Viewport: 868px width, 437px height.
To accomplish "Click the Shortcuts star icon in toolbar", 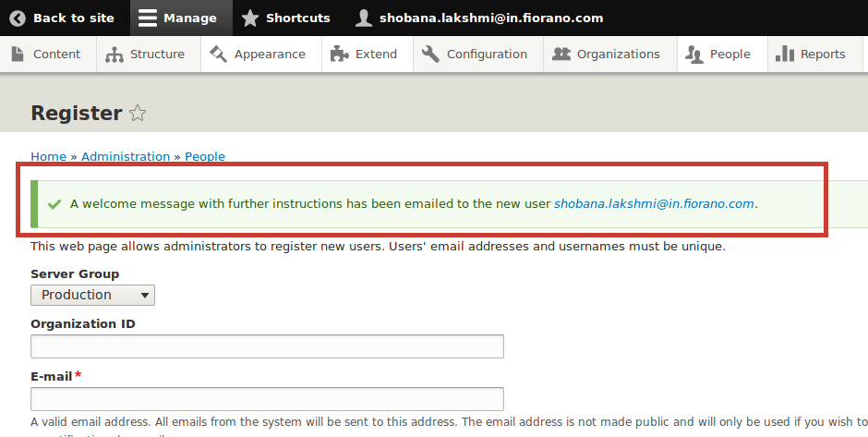I will click(x=250, y=18).
